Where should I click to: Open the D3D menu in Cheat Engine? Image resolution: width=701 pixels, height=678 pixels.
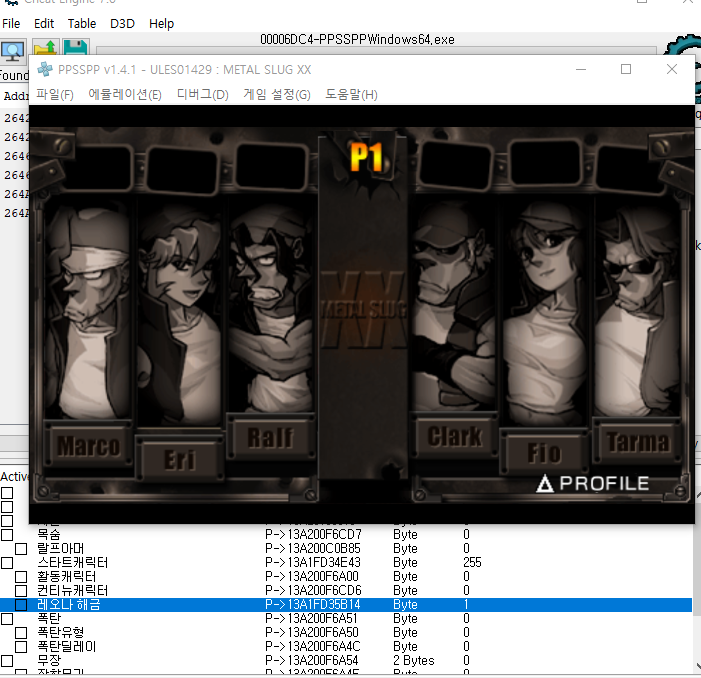pos(122,23)
